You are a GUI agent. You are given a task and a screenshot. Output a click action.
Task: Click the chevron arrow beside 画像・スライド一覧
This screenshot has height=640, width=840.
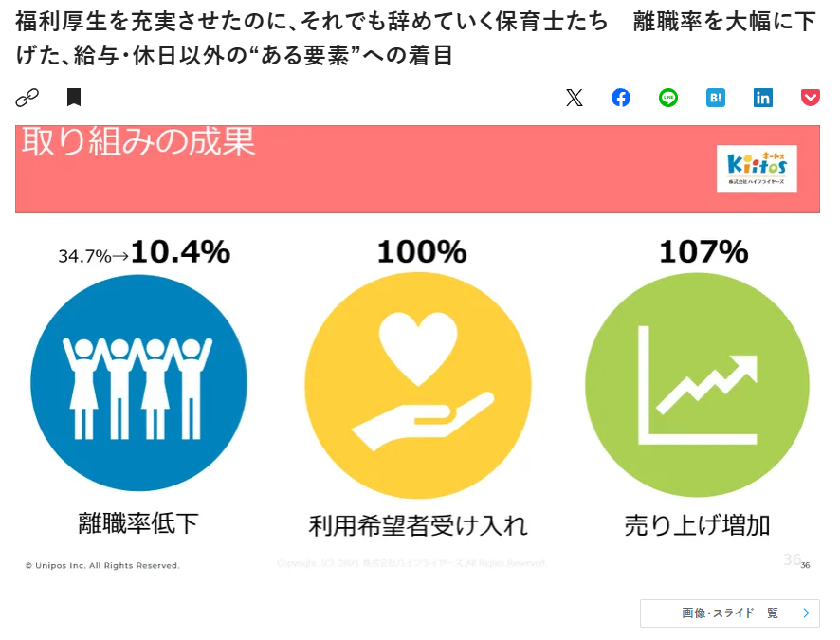pos(806,613)
